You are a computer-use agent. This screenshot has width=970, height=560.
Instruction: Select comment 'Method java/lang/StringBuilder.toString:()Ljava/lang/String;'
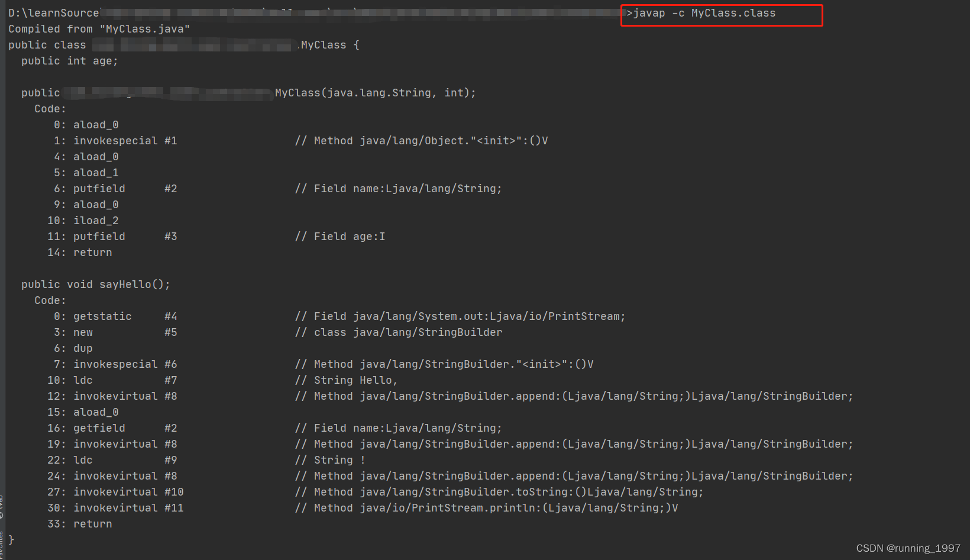click(x=509, y=492)
